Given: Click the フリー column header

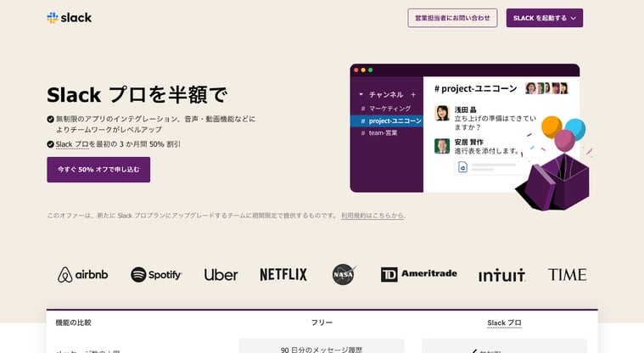Looking at the screenshot, I should (x=322, y=323).
